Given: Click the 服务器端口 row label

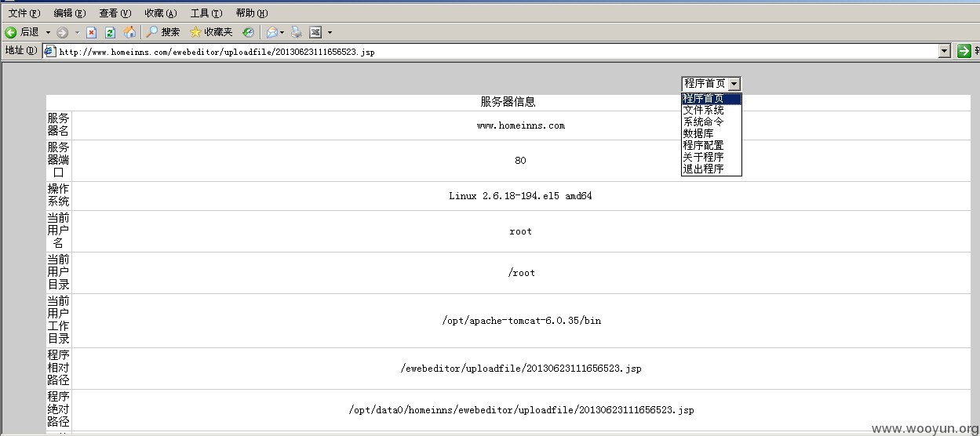Looking at the screenshot, I should [58, 161].
